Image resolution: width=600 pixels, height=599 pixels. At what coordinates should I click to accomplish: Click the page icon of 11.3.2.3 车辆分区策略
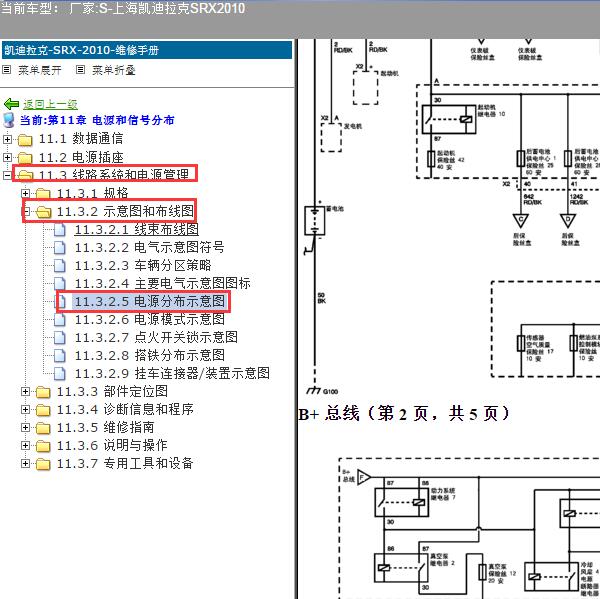[60, 265]
